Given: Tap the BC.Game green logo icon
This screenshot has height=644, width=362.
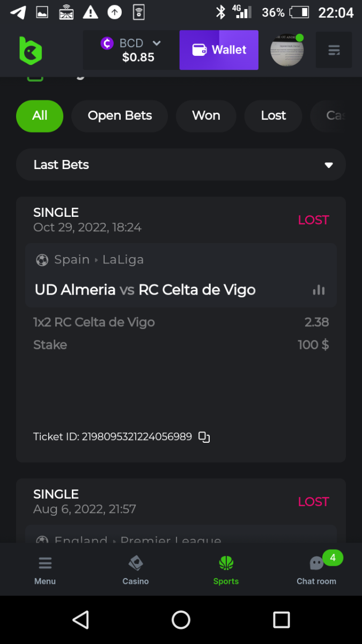Looking at the screenshot, I should (30, 51).
